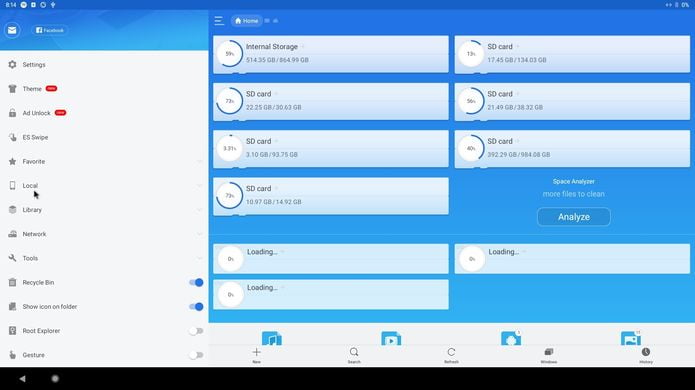695x390 pixels.
Task: Click the Library stack icon
Action: point(12,210)
